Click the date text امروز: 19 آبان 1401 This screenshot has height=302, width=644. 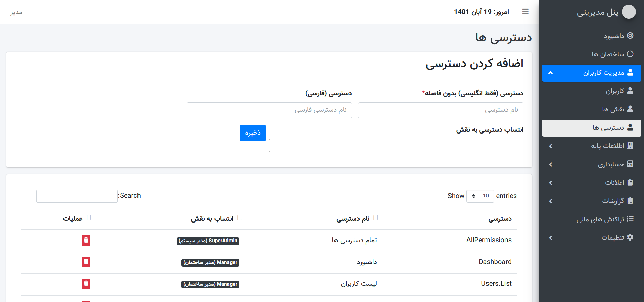(481, 12)
